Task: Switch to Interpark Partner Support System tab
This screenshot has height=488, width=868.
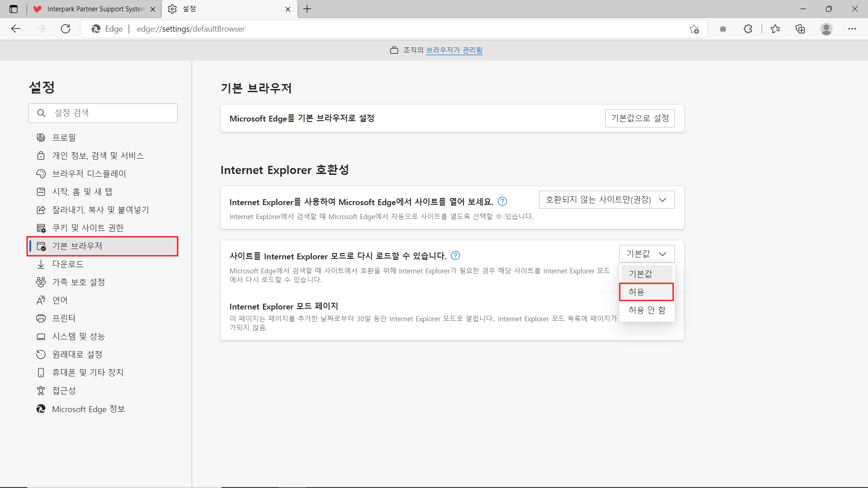Action: (x=95, y=9)
